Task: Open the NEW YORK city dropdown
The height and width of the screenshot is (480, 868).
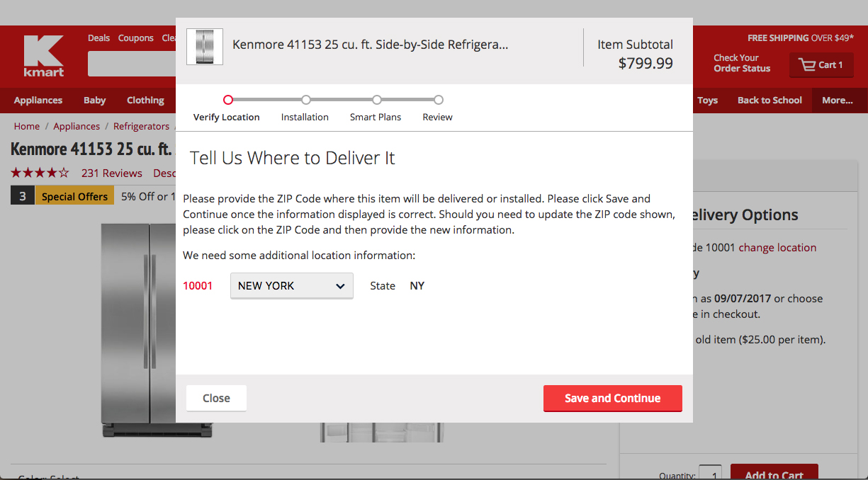Action: 292,286
